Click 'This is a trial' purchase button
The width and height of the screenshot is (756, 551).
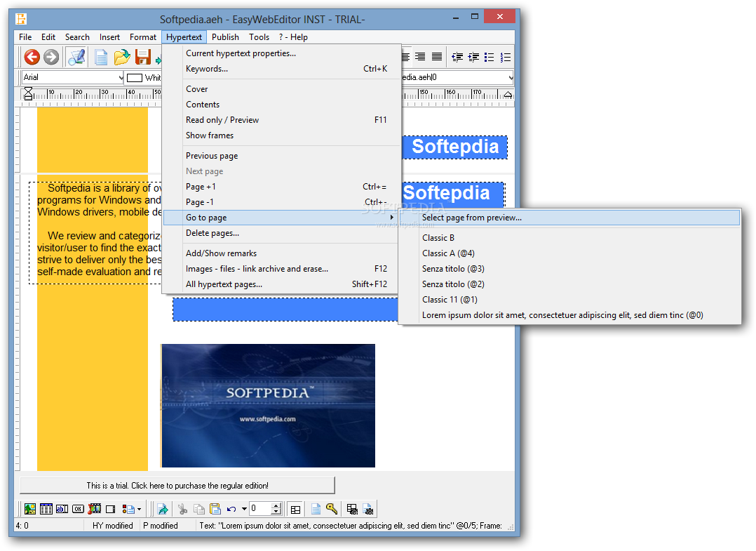click(177, 486)
